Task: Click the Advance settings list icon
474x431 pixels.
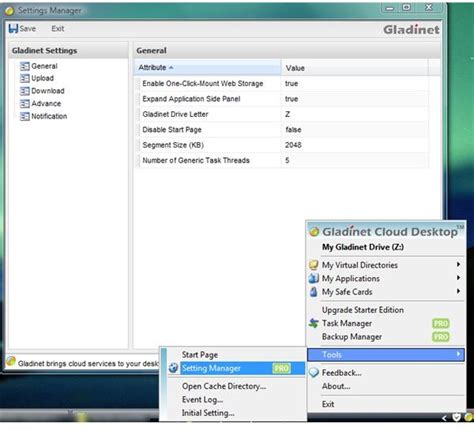Action: click(x=24, y=104)
